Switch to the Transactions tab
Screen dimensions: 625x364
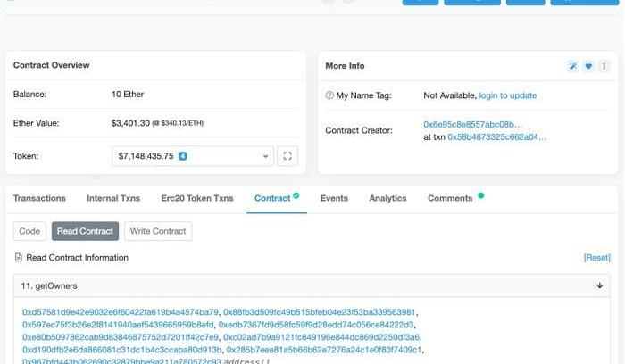39,198
